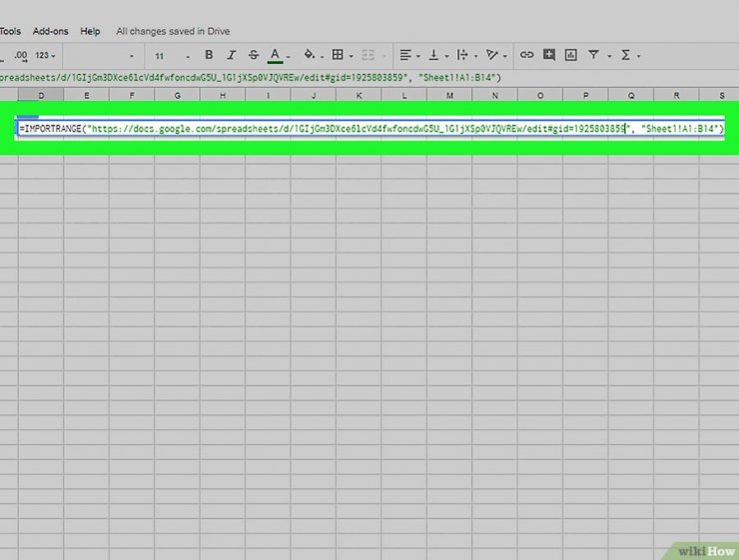Viewport: 739px width, 560px height.
Task: Open vertical align options
Action: tap(433, 55)
